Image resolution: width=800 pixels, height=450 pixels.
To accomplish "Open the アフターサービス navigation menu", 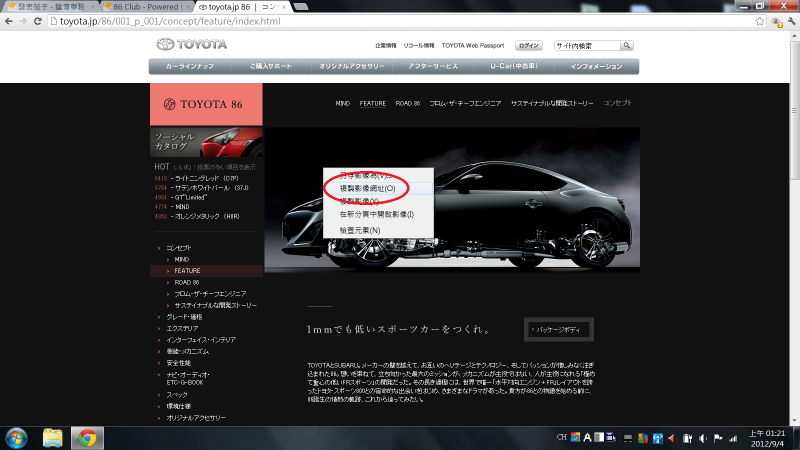I will point(433,66).
